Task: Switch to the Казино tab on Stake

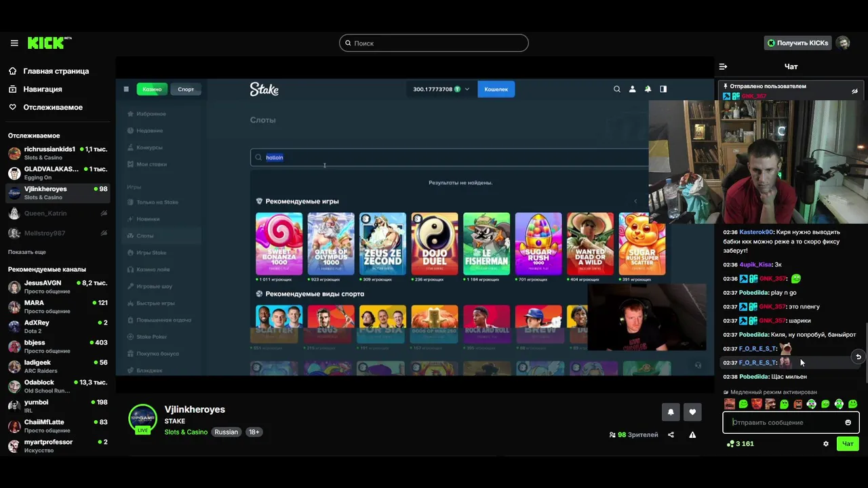Action: pos(152,89)
